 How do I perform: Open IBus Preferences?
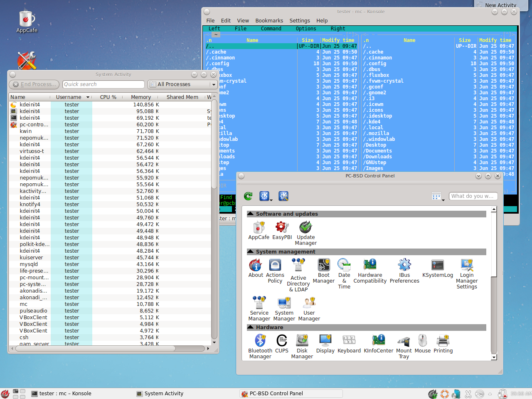404,271
